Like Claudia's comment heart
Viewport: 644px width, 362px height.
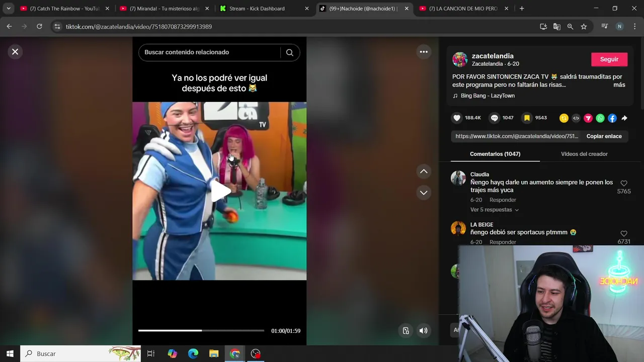click(x=624, y=184)
